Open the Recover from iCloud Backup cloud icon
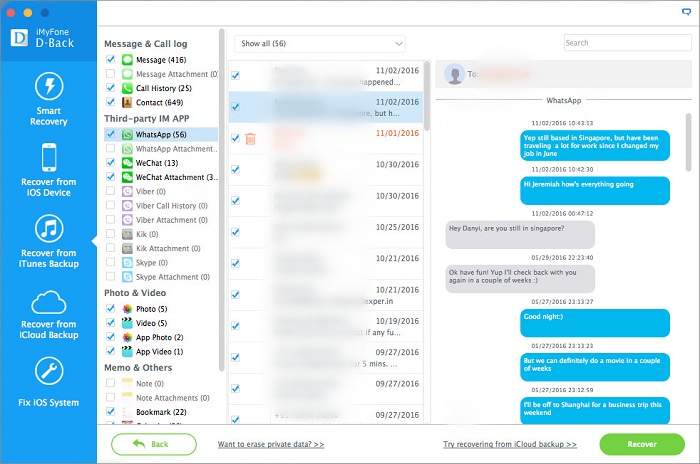 (x=49, y=302)
